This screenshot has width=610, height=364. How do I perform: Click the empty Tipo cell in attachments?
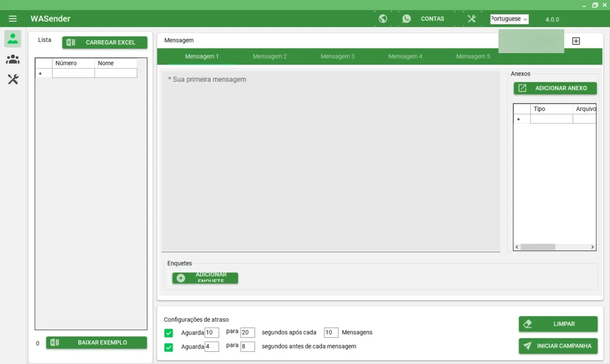[551, 119]
